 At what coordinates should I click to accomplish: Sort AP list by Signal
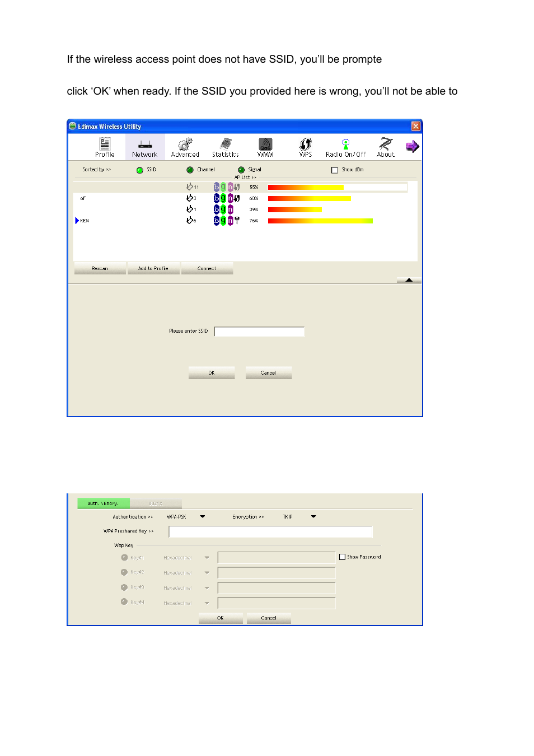click(241, 170)
